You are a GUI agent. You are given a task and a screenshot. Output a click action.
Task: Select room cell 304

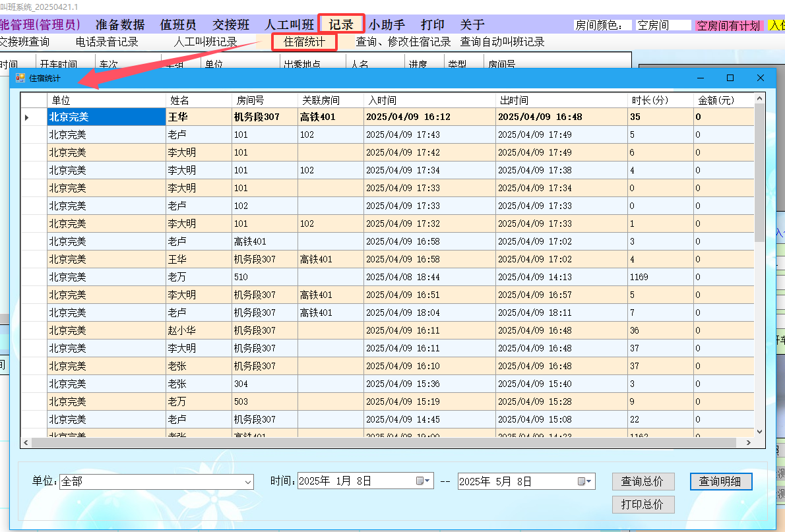265,384
